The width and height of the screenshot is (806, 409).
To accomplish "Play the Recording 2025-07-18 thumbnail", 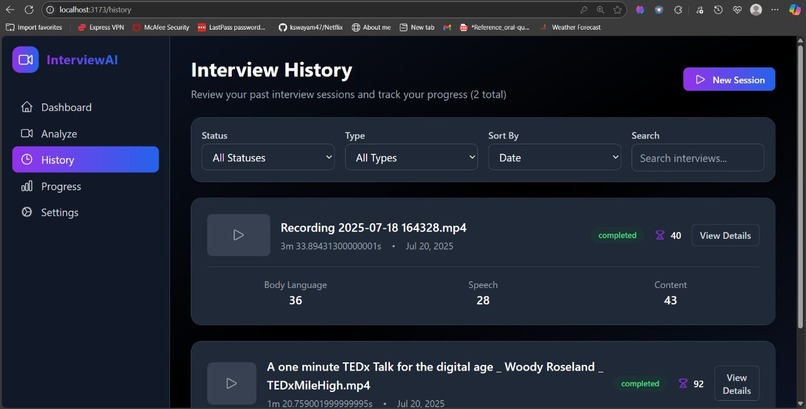I will pyautogui.click(x=239, y=235).
